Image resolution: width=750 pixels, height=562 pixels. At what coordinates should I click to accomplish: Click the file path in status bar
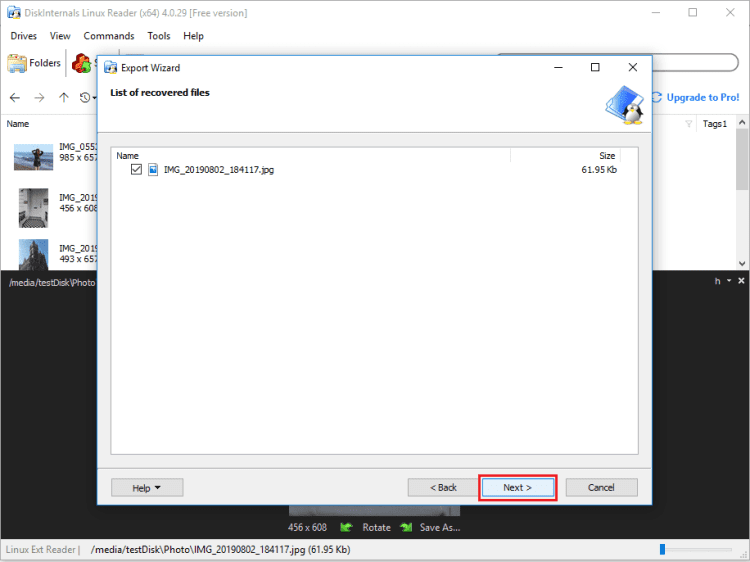point(221,550)
